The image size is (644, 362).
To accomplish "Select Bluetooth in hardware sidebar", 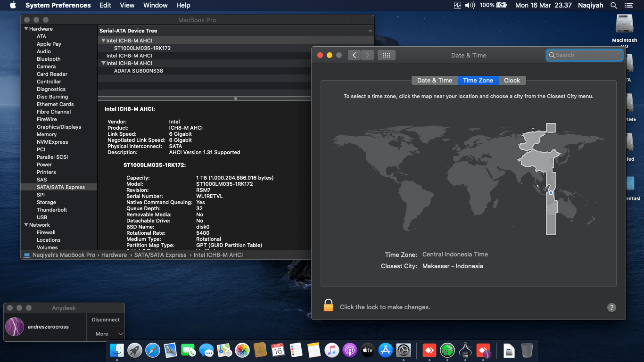I will tap(49, 59).
